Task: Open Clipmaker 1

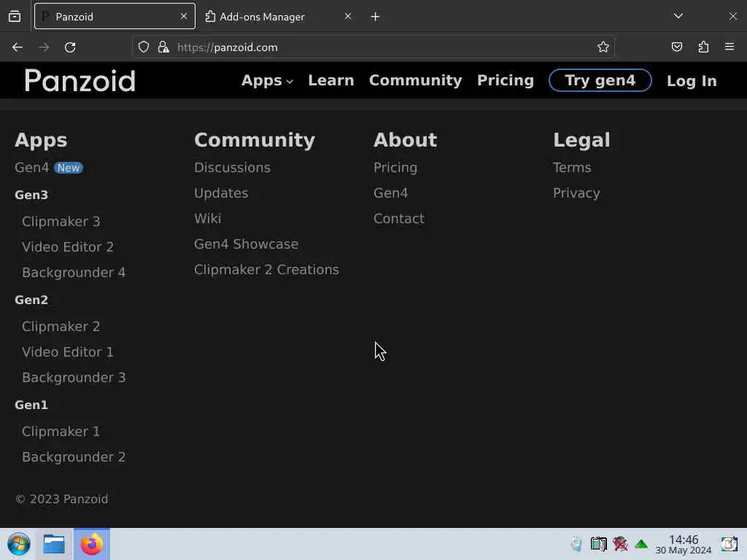Action: 61,432
